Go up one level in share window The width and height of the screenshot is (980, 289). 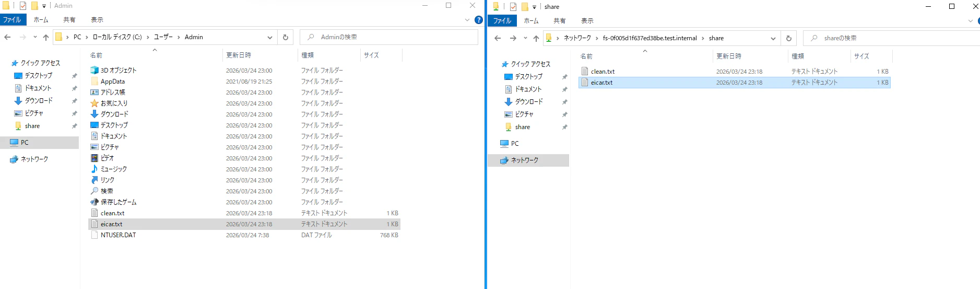click(536, 38)
